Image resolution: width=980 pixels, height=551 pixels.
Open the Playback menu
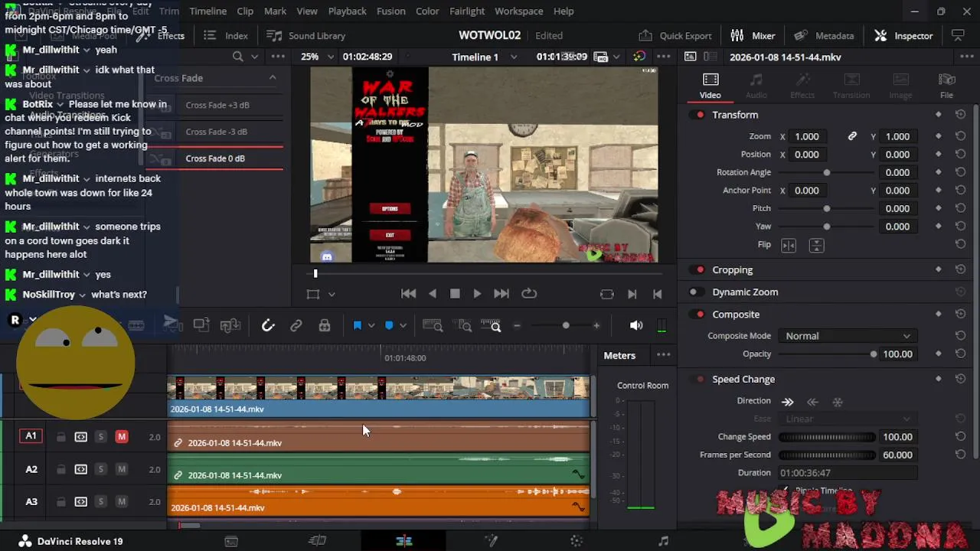[x=347, y=11]
